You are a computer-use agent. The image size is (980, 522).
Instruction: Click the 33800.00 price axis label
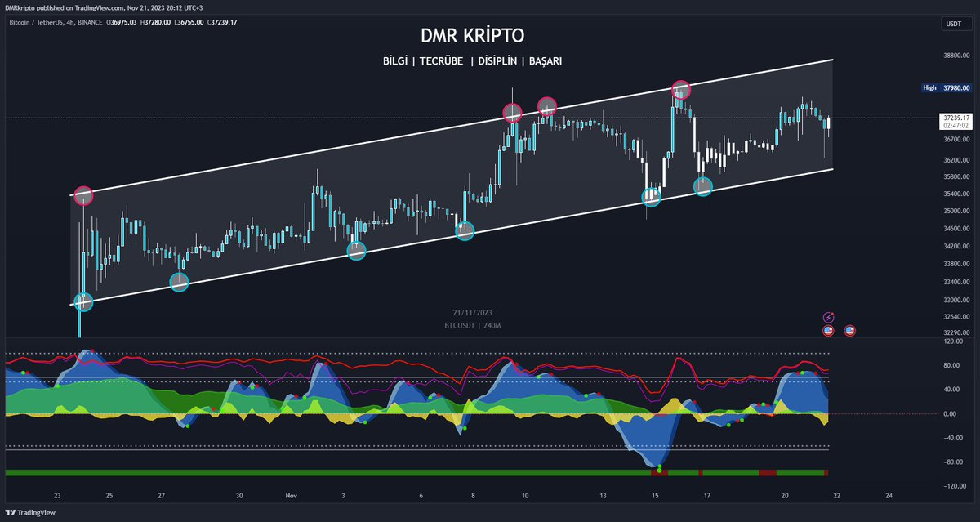click(957, 264)
